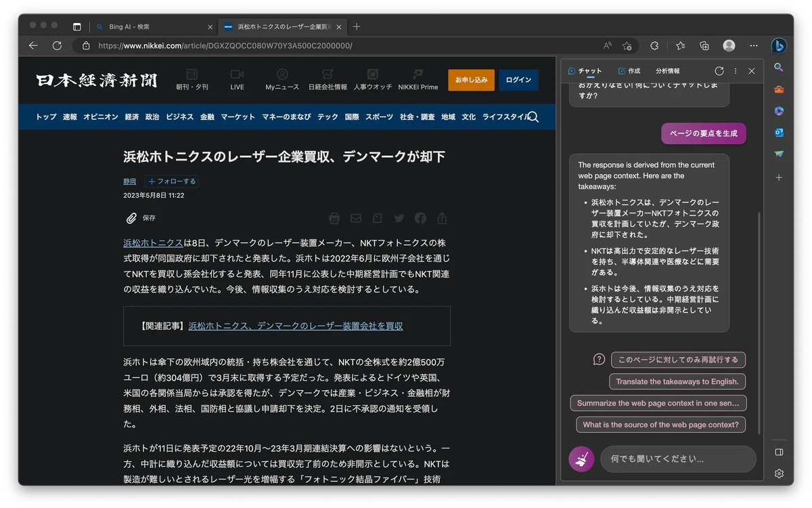The height and width of the screenshot is (508, 812).
Task: Share the article by email icon
Action: click(x=356, y=218)
